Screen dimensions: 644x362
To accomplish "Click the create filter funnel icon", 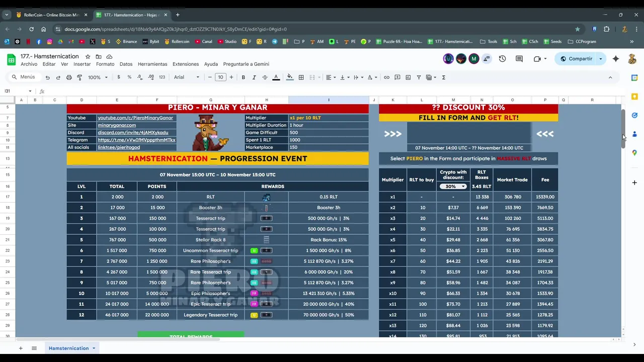I will click(419, 77).
